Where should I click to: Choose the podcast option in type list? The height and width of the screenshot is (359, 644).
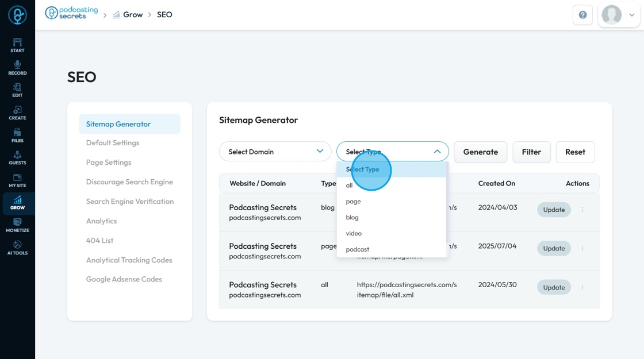click(x=358, y=249)
